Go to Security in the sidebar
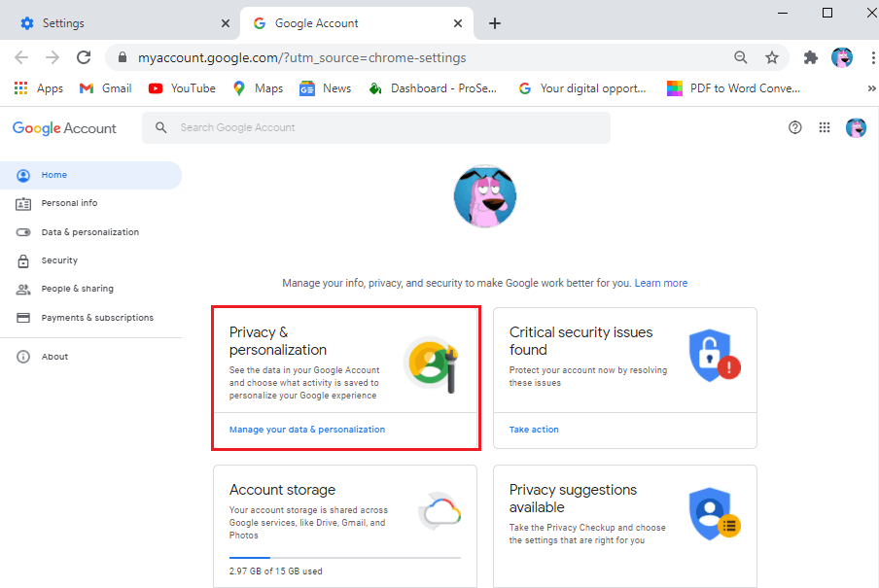 pos(59,260)
